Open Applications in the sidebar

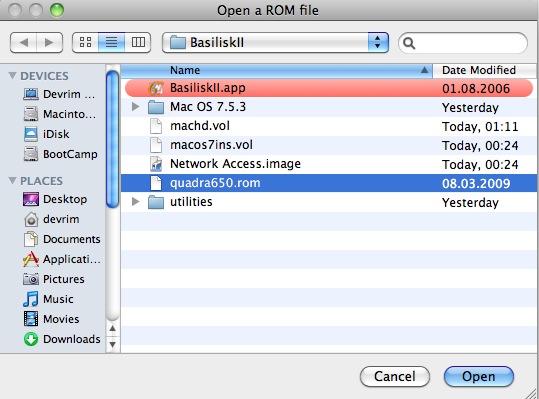click(62, 259)
